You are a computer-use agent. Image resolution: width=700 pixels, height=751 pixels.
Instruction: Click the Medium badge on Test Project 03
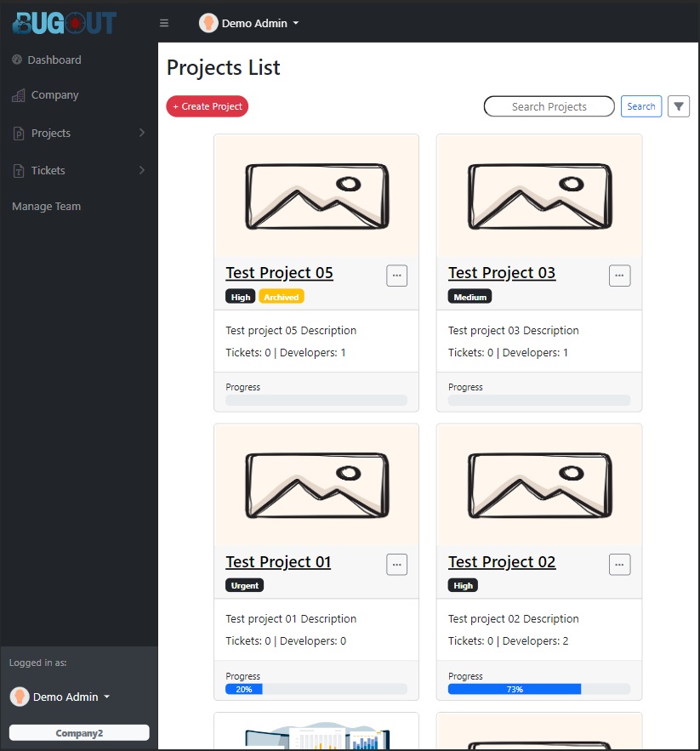pyautogui.click(x=470, y=297)
